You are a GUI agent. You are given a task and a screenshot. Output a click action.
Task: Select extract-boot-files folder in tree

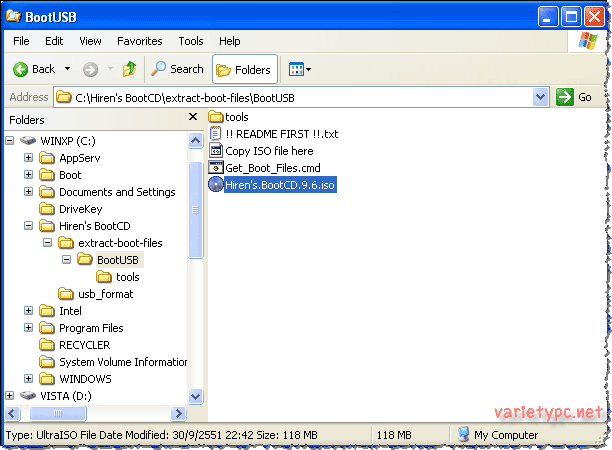[120, 243]
